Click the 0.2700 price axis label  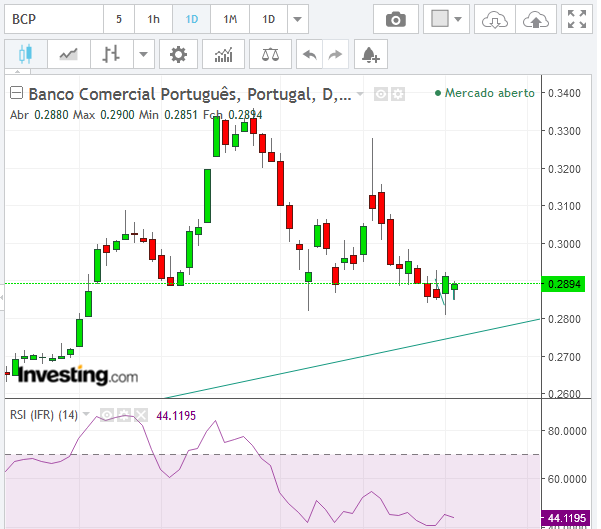point(564,357)
